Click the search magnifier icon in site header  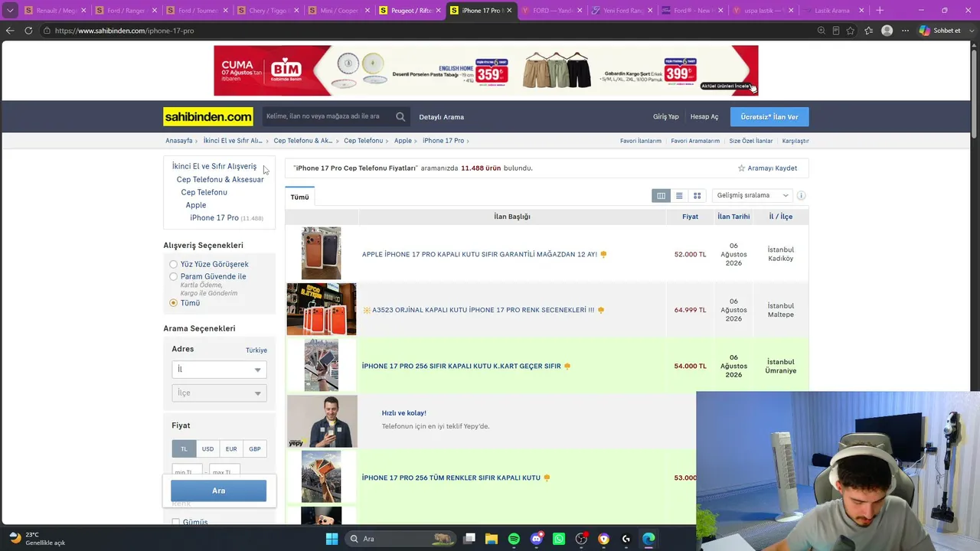point(400,116)
